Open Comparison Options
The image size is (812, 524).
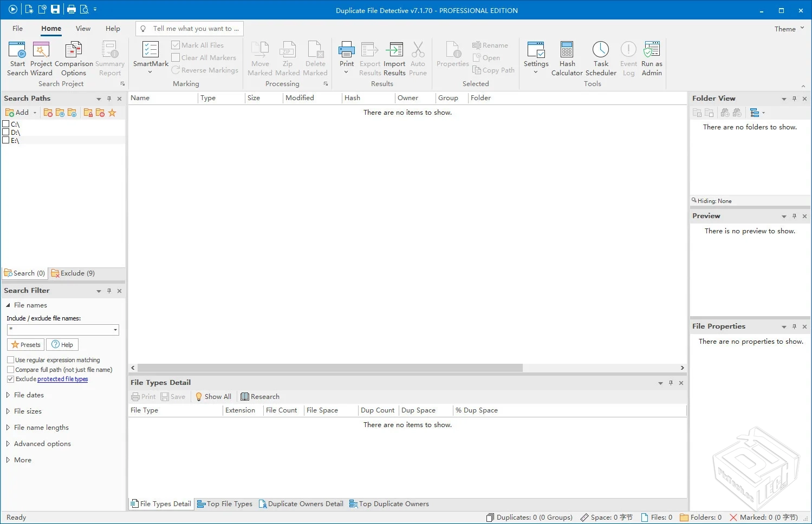click(74, 57)
